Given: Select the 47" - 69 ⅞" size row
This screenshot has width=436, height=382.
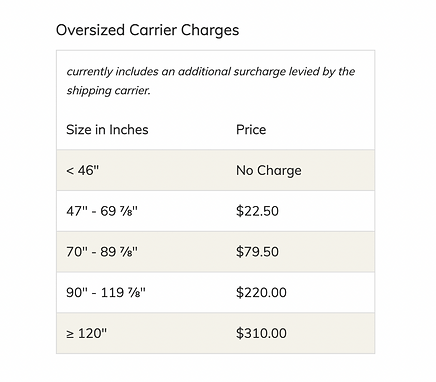Looking at the screenshot, I should 215,211.
